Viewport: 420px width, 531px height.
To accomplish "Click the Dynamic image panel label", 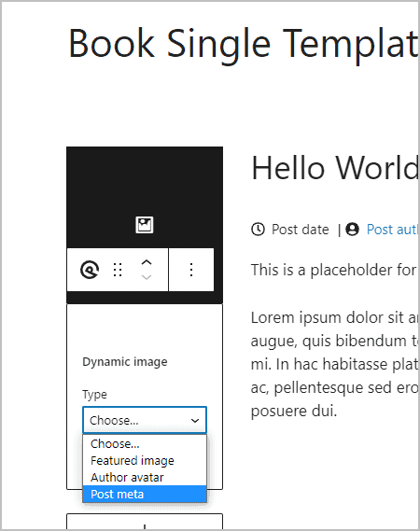I will 125,362.
